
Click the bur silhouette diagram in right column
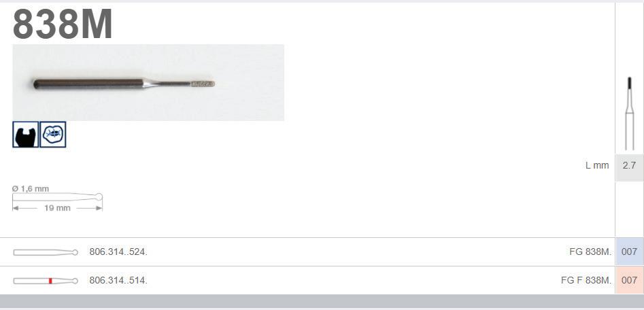point(629,114)
